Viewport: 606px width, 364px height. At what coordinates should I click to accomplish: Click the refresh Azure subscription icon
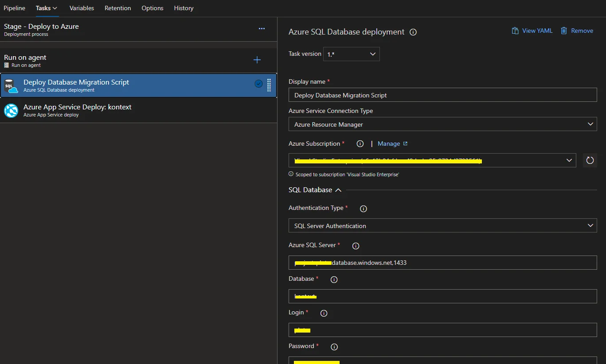(x=590, y=160)
